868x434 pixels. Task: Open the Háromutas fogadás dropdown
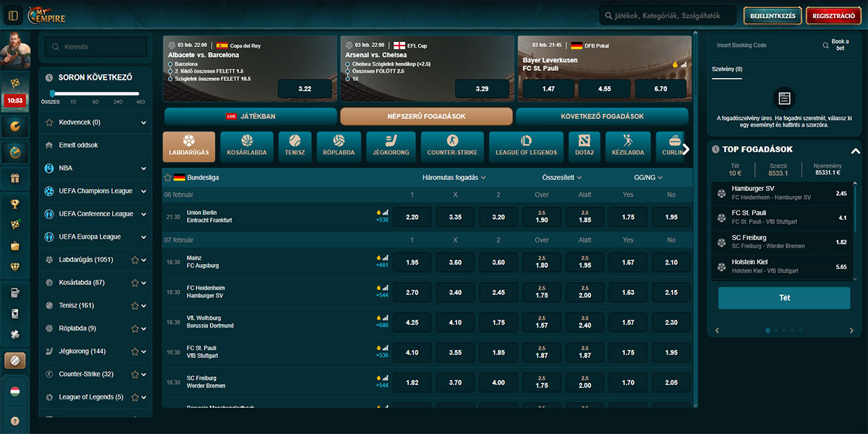[x=454, y=177]
